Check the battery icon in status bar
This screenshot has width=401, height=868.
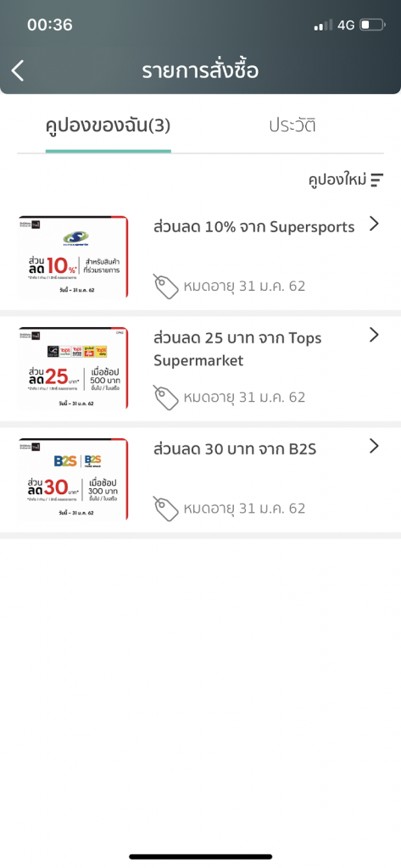[x=372, y=25]
